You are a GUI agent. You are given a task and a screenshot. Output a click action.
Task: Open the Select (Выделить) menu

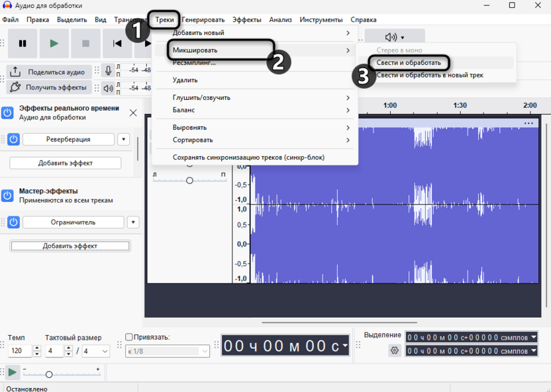coord(72,20)
